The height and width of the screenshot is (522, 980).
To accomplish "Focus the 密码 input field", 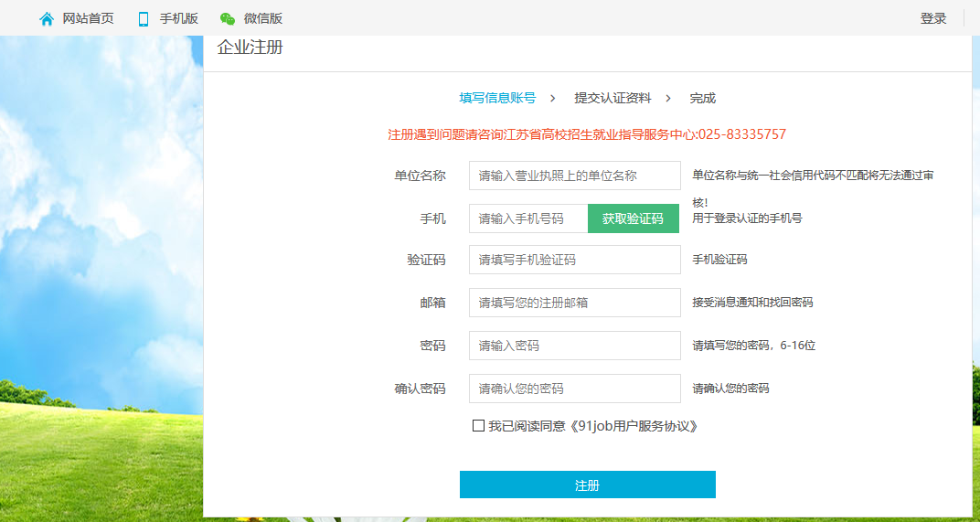I will 574,346.
